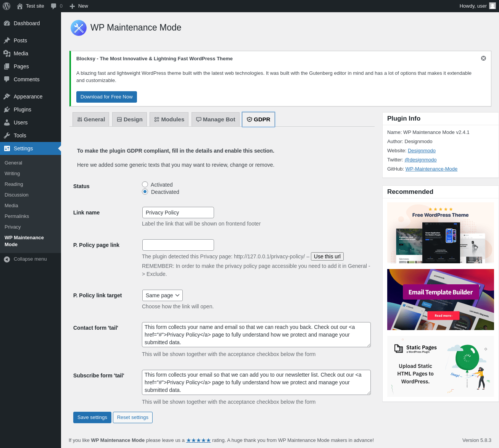Click the Media library icon in sidebar
499x448 pixels.
point(7,53)
